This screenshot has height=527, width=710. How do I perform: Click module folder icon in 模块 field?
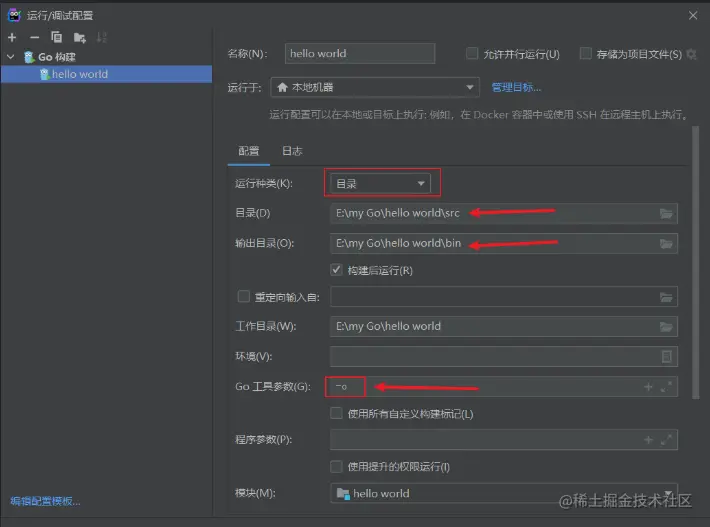343,493
